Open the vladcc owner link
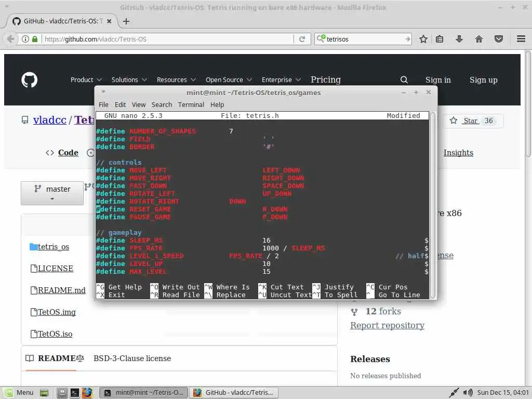The image size is (532, 399). click(49, 120)
